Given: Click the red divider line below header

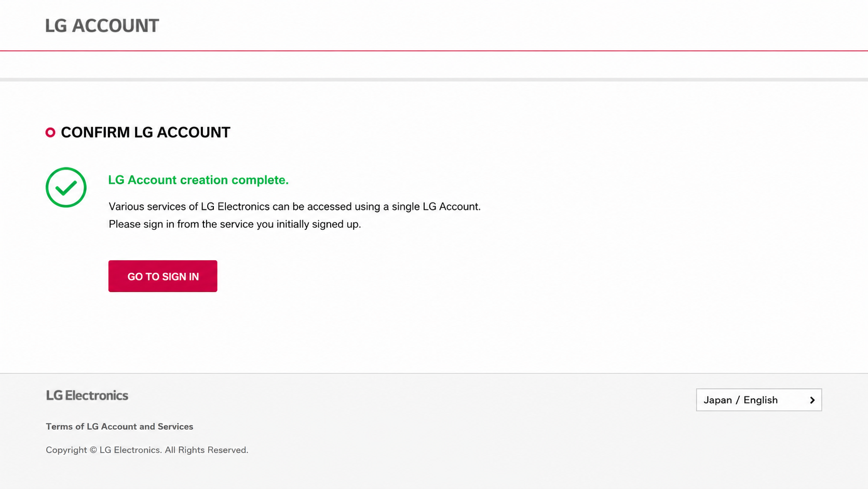Looking at the screenshot, I should click(x=434, y=51).
